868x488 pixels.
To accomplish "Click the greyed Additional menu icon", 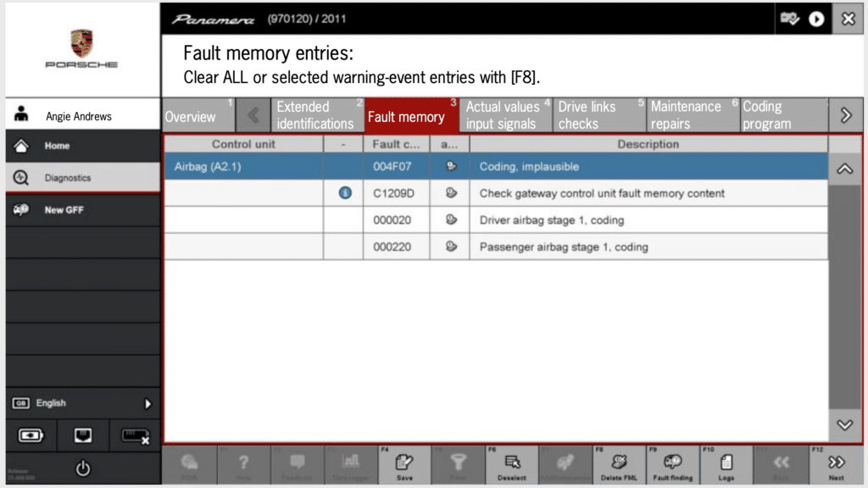I will click(x=565, y=465).
